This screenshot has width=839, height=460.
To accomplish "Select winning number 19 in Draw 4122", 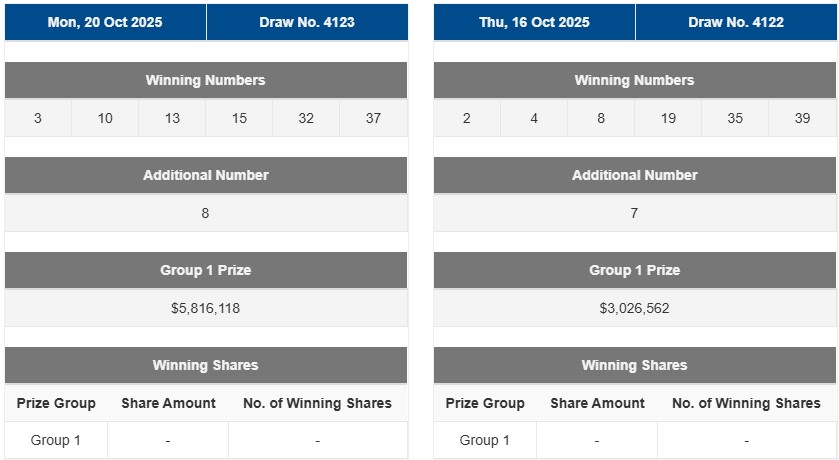I will click(668, 118).
